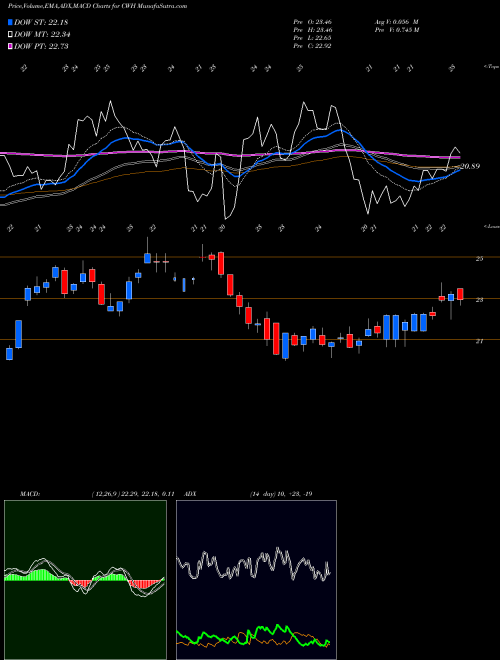
Task: Click the white DOW MT legend swatch
Action: (10, 35)
